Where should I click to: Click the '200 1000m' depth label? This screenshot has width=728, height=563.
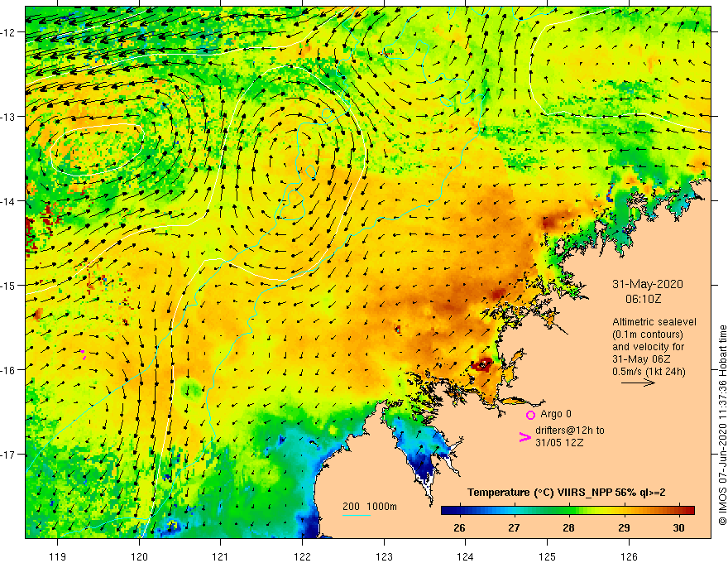point(370,507)
